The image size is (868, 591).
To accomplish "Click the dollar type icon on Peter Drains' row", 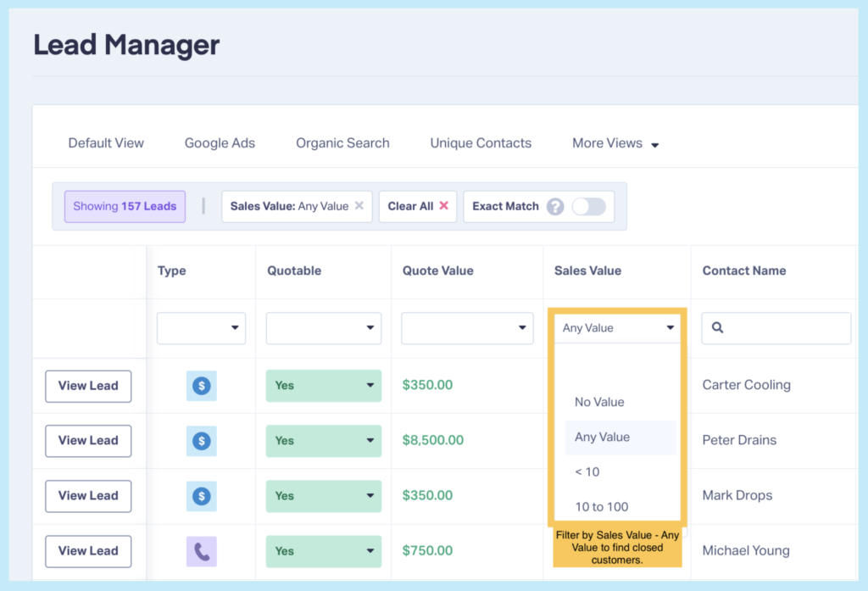I will click(x=201, y=440).
